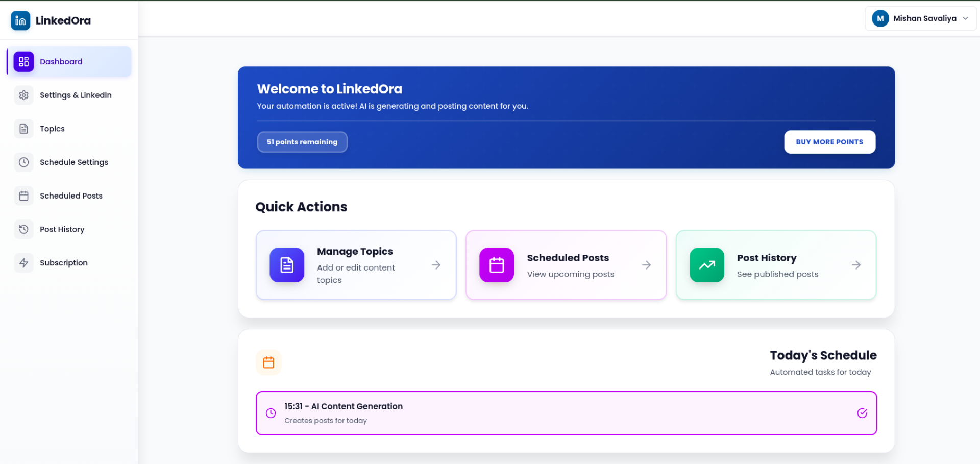Click the arrow on Manage Topics card

tap(436, 265)
